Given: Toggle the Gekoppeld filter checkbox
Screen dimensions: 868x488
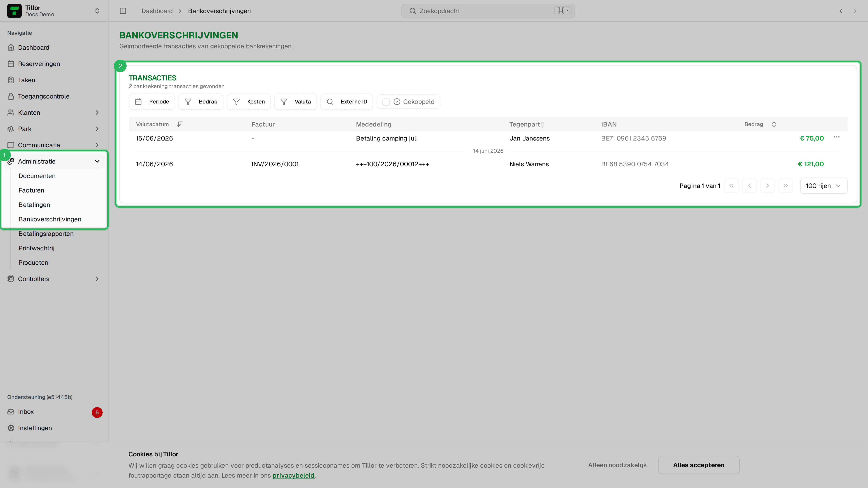Looking at the screenshot, I should [x=386, y=102].
